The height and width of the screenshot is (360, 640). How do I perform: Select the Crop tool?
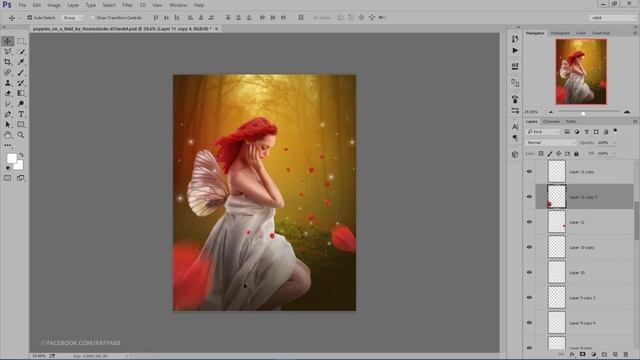tap(8, 62)
